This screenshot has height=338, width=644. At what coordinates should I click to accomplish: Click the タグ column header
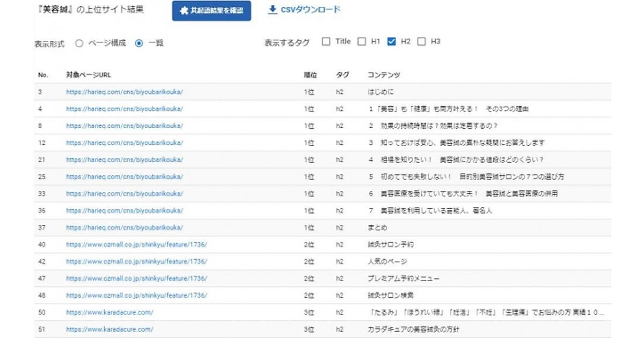coord(342,75)
